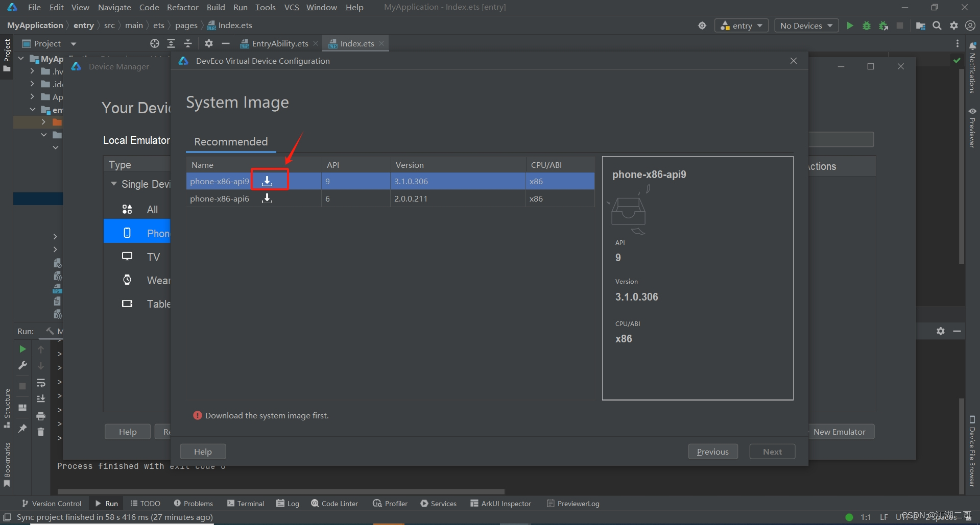Open ArkUI Inspector tool window
980x525 pixels.
point(500,504)
